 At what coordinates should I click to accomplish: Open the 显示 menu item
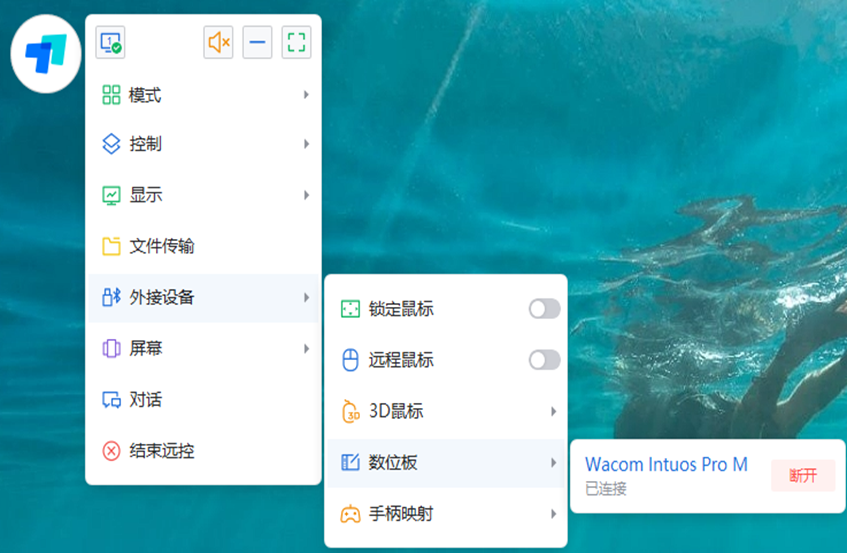(x=145, y=195)
